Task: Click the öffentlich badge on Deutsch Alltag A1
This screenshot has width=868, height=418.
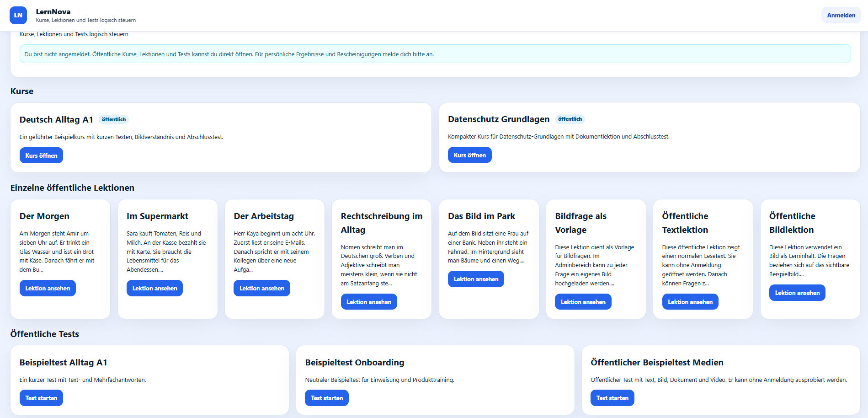Action: click(114, 119)
